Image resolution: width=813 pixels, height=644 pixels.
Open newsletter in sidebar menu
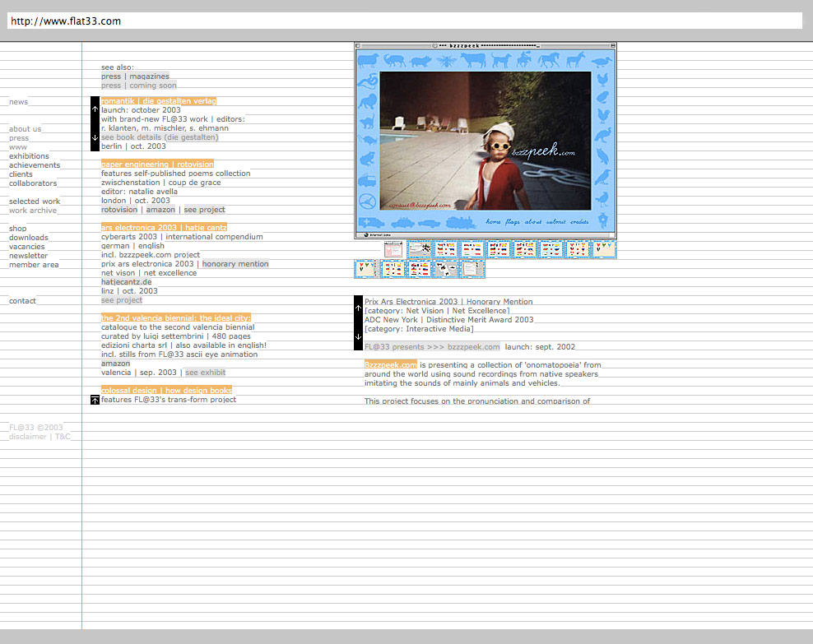[x=29, y=256]
